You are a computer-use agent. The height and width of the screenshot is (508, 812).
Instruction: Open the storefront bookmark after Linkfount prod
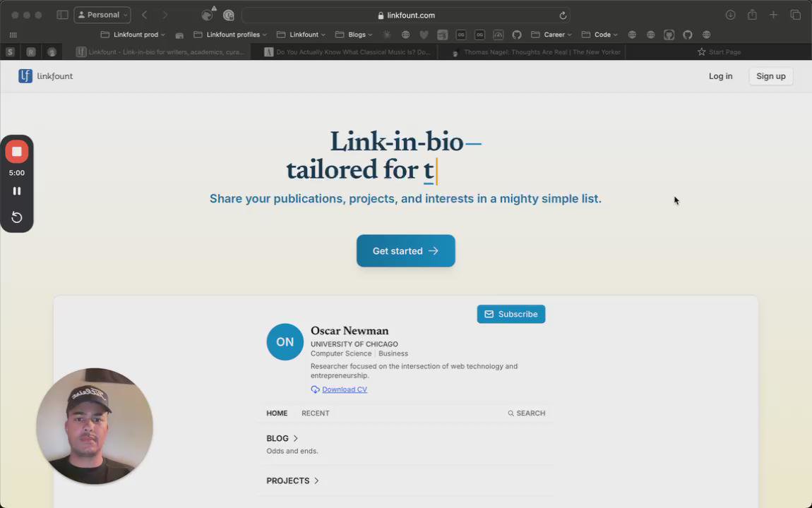[179, 35]
